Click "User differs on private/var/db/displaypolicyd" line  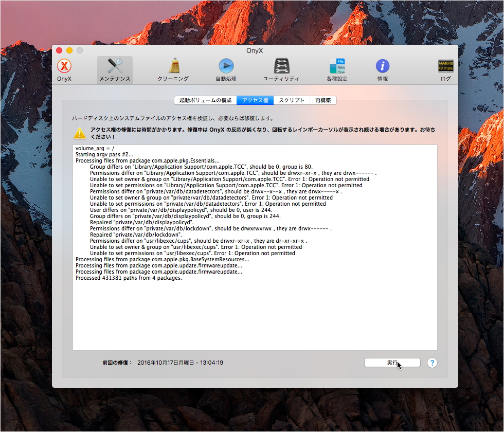(181, 210)
